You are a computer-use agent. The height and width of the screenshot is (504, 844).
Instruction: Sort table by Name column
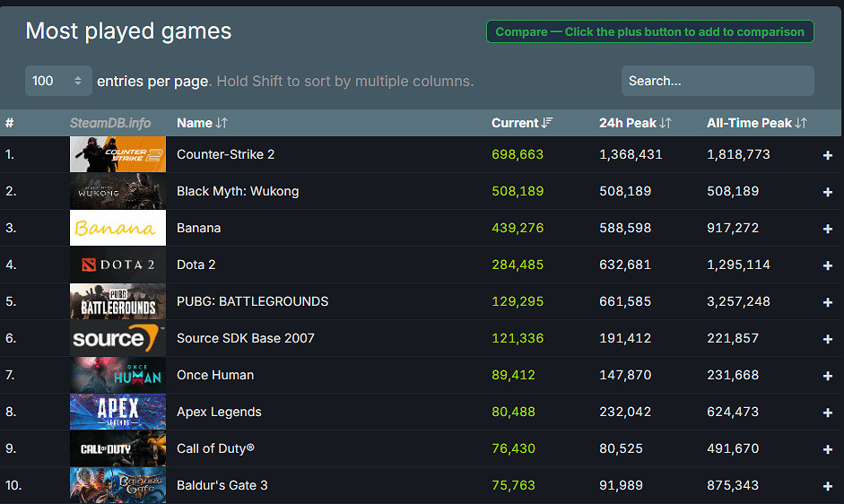point(202,123)
